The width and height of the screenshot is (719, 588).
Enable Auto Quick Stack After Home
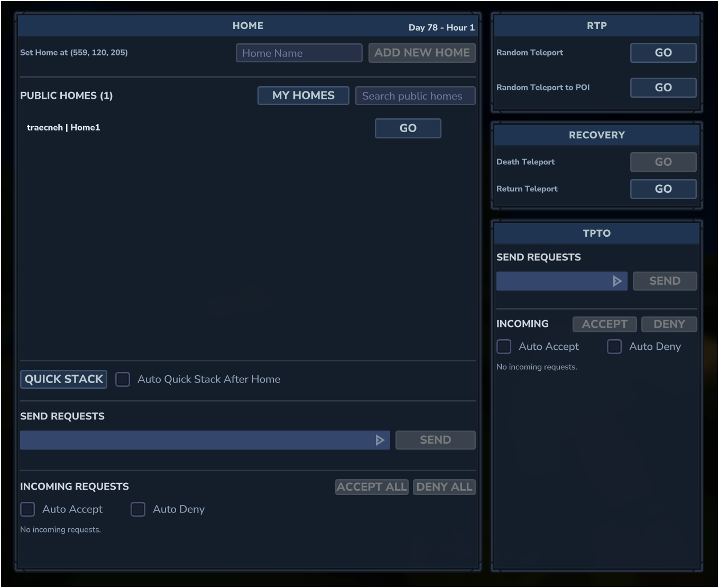pyautogui.click(x=123, y=379)
